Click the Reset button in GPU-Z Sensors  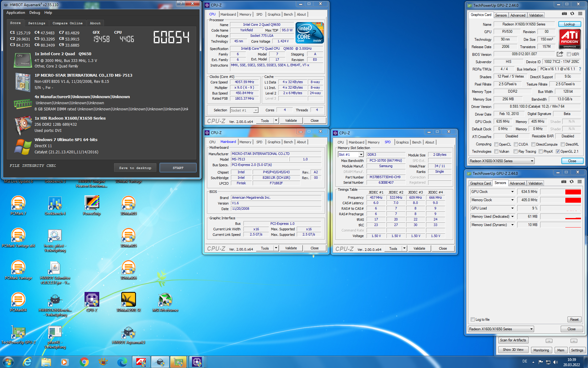click(574, 320)
